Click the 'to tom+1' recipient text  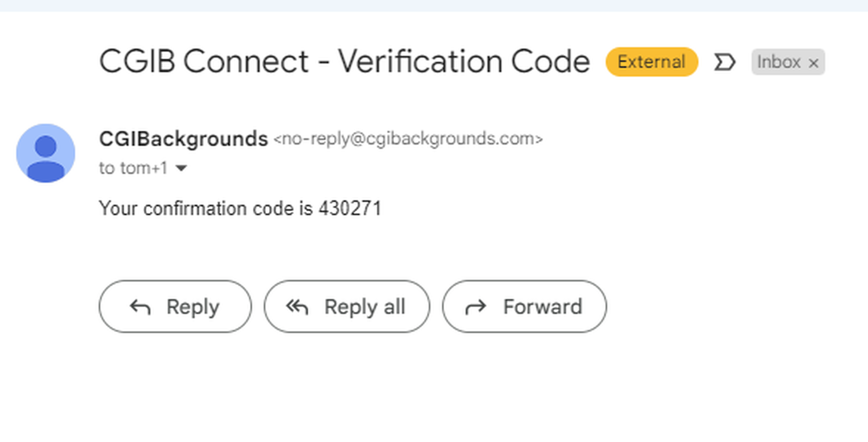click(133, 168)
